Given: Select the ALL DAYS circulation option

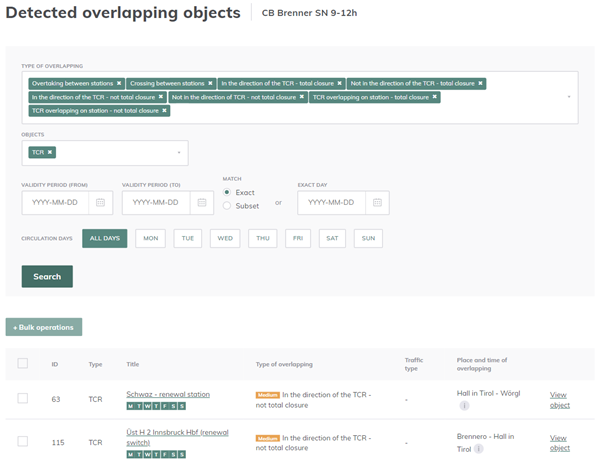Looking at the screenshot, I should [x=104, y=239].
